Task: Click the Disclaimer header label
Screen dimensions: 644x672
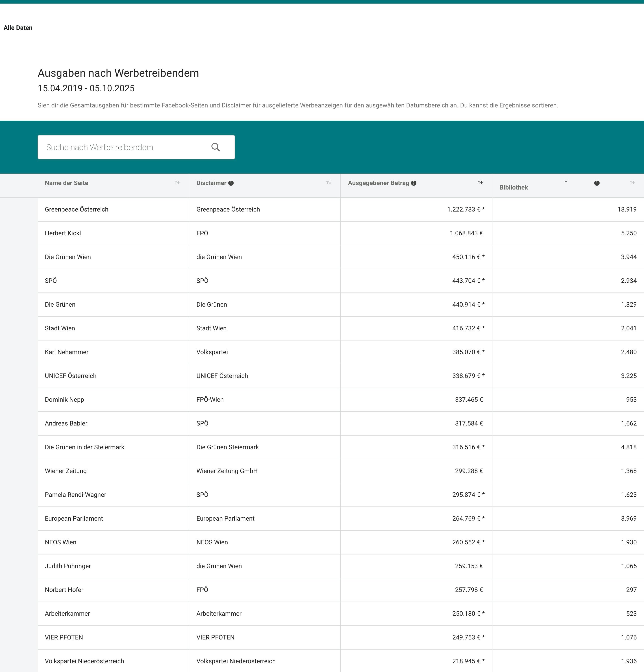Action: pos(211,183)
